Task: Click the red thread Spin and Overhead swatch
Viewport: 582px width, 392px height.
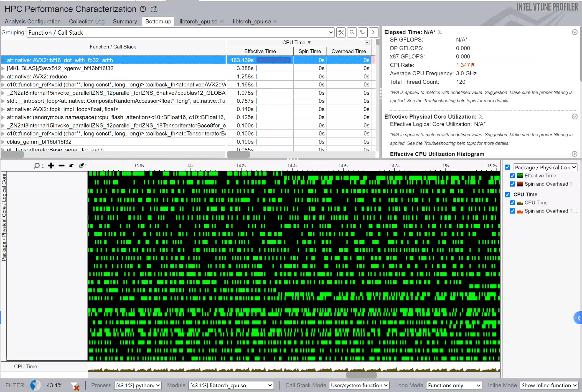Action: [520, 184]
